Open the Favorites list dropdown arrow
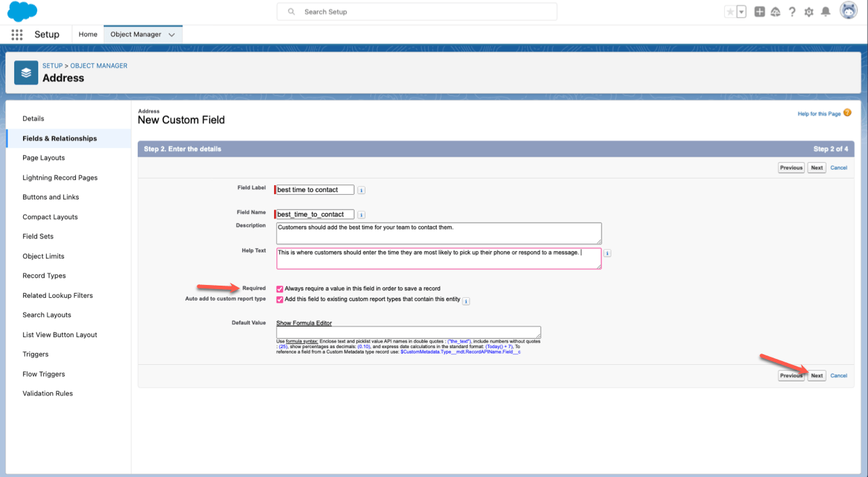 click(x=741, y=12)
